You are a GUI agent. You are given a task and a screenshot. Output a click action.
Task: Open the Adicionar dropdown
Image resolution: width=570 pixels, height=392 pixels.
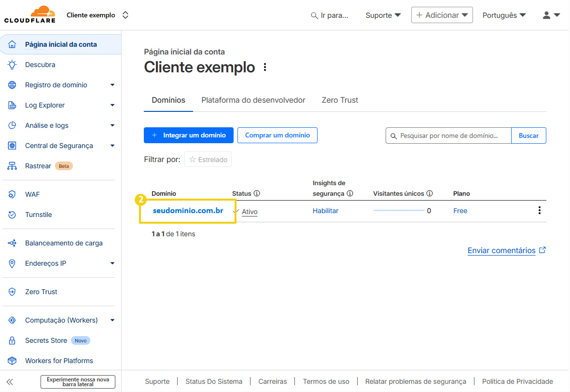[x=442, y=14]
